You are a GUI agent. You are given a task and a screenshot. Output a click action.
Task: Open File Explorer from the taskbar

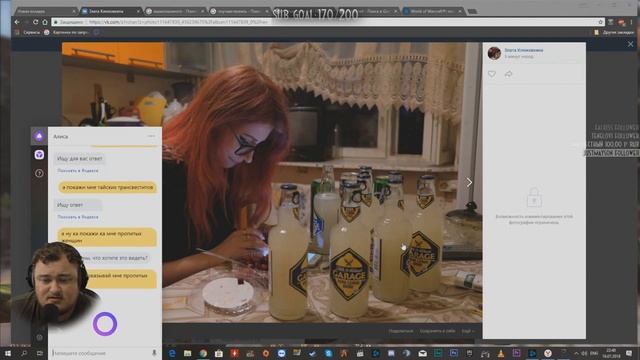[x=187, y=353]
